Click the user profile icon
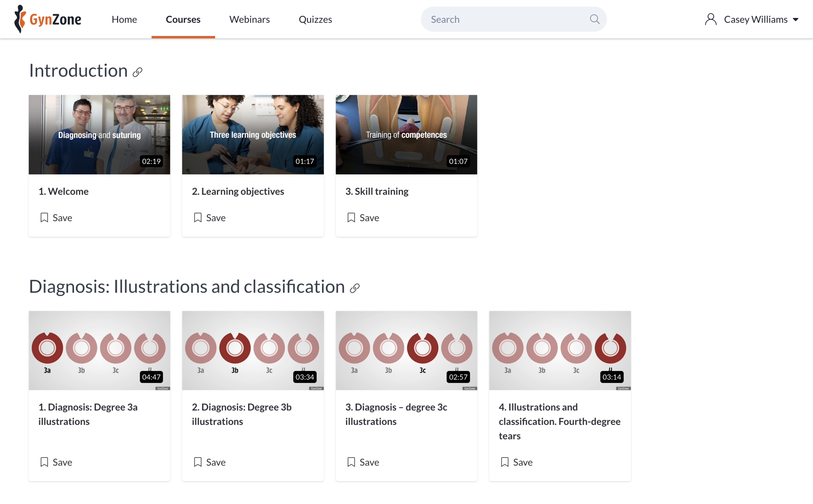 [x=710, y=19]
